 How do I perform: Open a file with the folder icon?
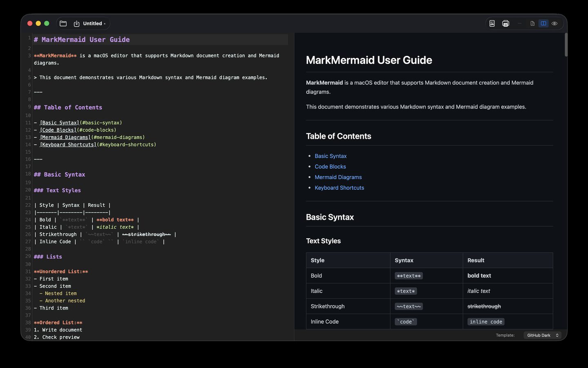point(63,24)
